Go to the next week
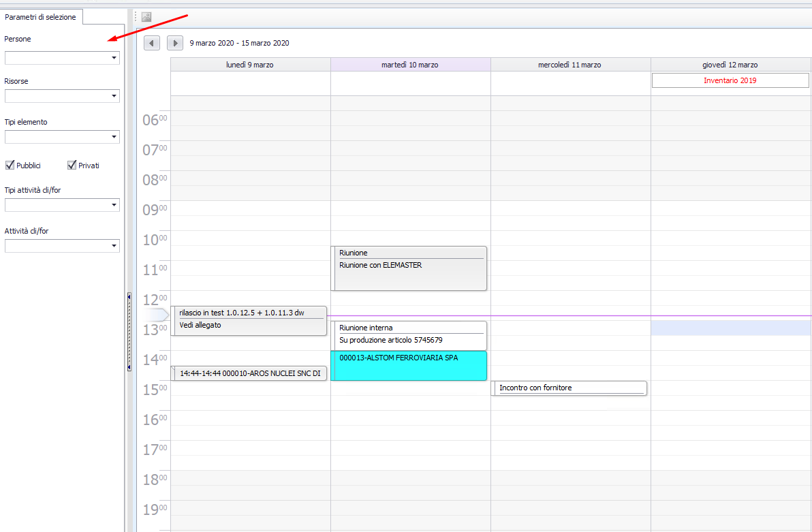Viewport: 812px width, 532px height. pos(174,43)
